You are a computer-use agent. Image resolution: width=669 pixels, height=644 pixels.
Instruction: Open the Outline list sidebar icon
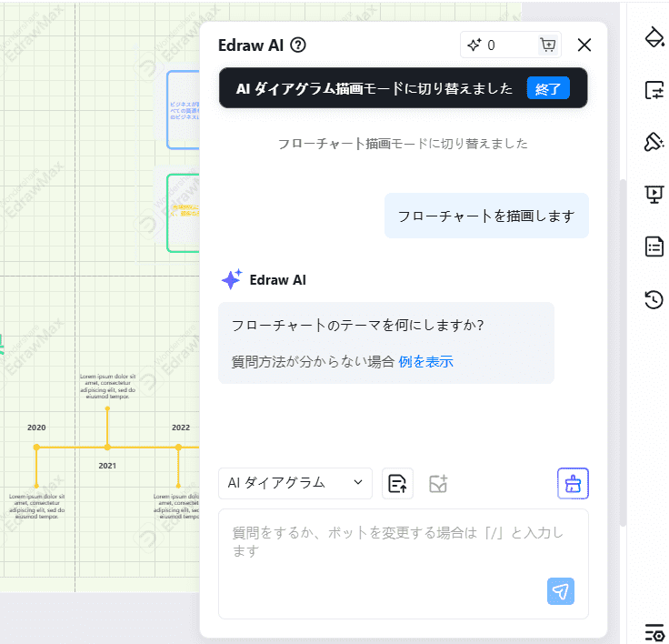coord(654,247)
